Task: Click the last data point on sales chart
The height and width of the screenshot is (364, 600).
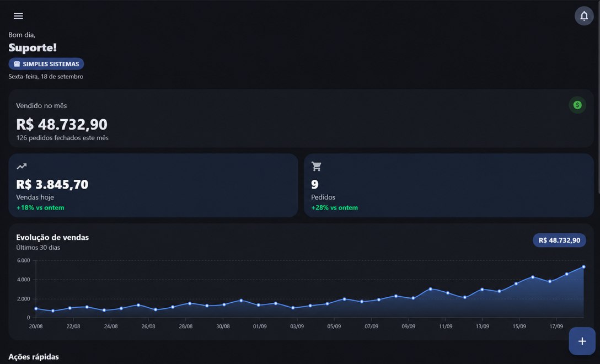Action: (x=583, y=267)
